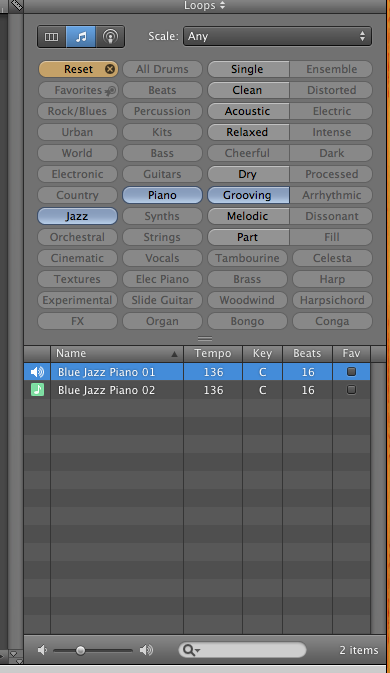The height and width of the screenshot is (673, 390).
Task: Click the Tambourine filter button
Action: click(247, 258)
